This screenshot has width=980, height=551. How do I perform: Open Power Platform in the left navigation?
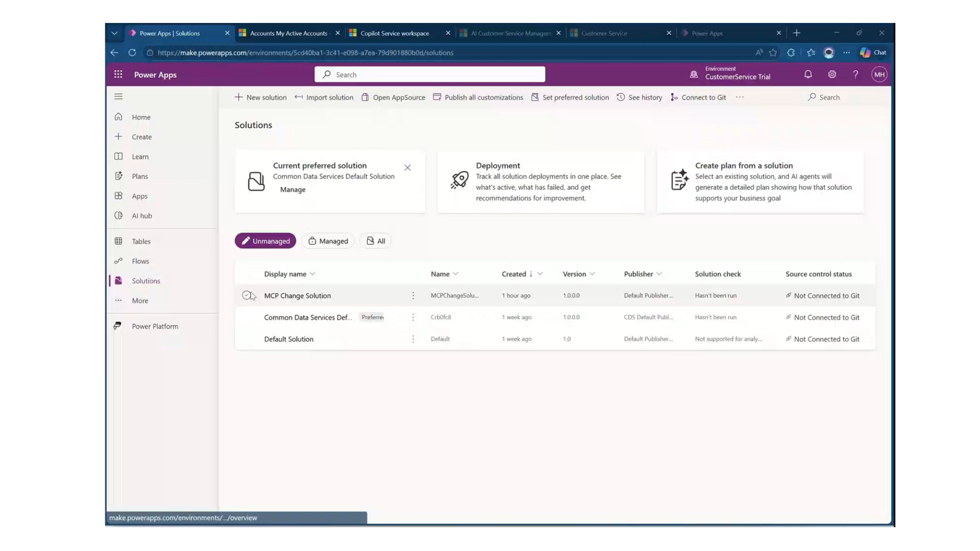(155, 326)
